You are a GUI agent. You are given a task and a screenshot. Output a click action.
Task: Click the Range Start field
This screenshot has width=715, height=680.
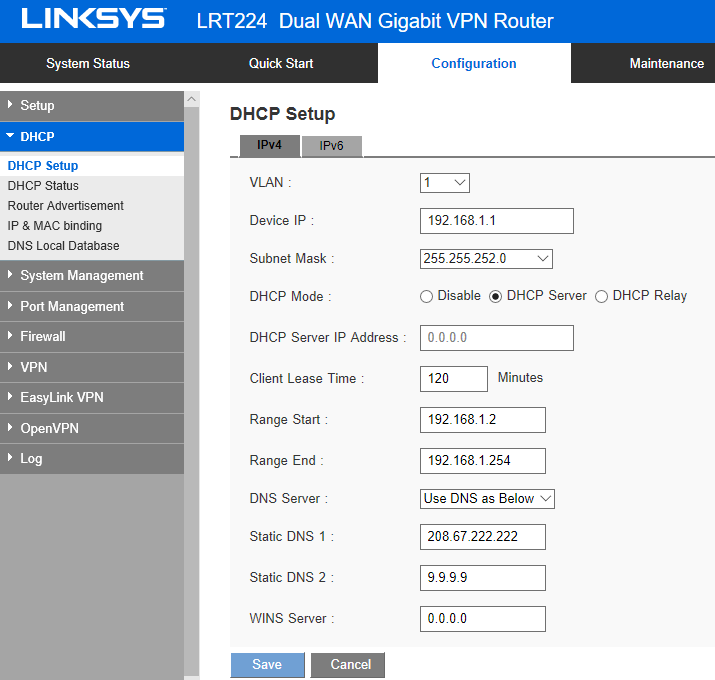[482, 420]
